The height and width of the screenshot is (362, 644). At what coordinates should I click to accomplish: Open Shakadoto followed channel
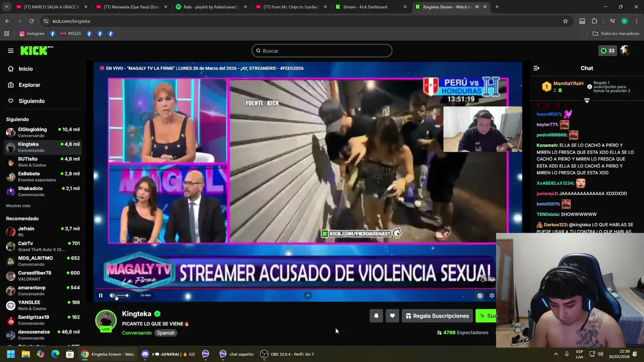43,191
